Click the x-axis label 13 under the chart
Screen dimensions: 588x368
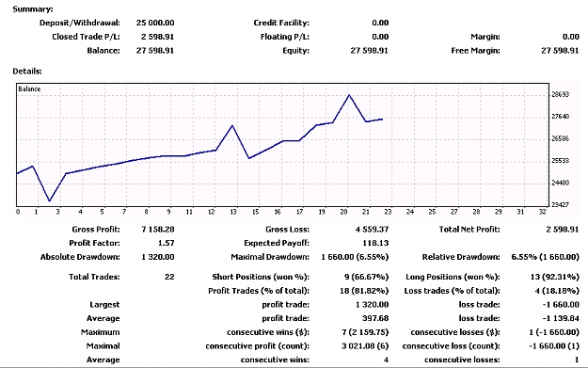[233, 212]
